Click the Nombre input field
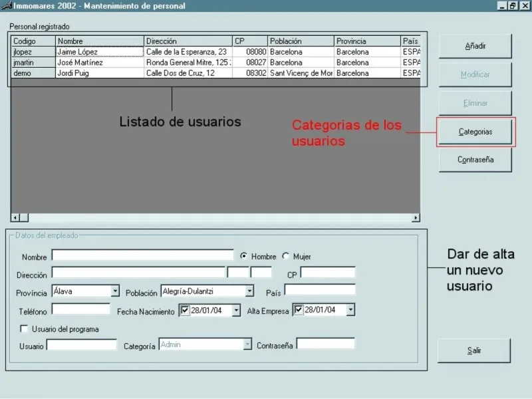 [x=142, y=255]
